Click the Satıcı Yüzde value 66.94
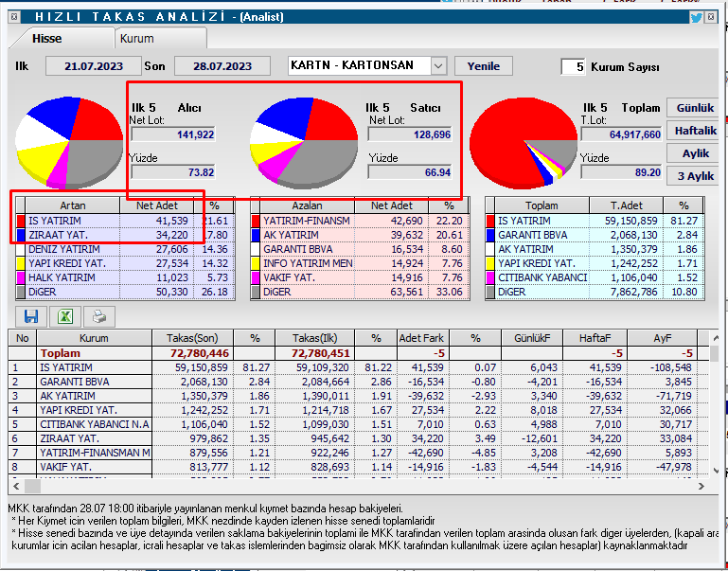Viewport: 728px width, 571px height. click(x=410, y=172)
